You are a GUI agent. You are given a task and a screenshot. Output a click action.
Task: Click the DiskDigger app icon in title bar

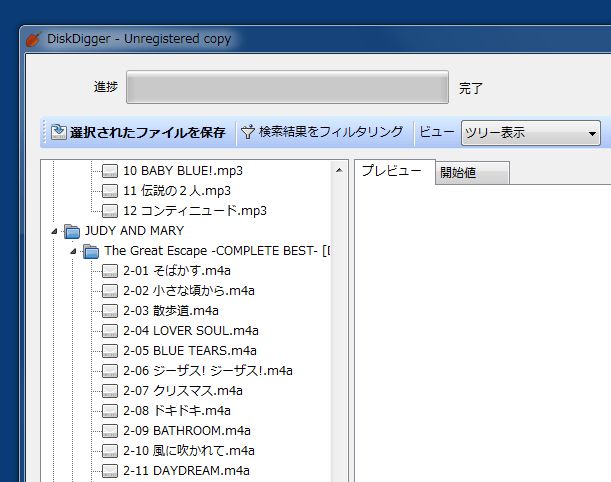coord(33,39)
